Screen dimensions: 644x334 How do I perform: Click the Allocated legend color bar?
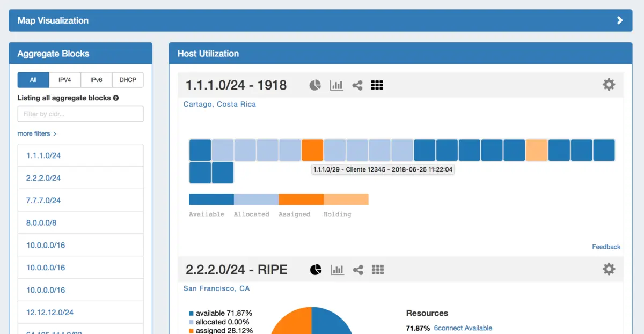(x=257, y=199)
